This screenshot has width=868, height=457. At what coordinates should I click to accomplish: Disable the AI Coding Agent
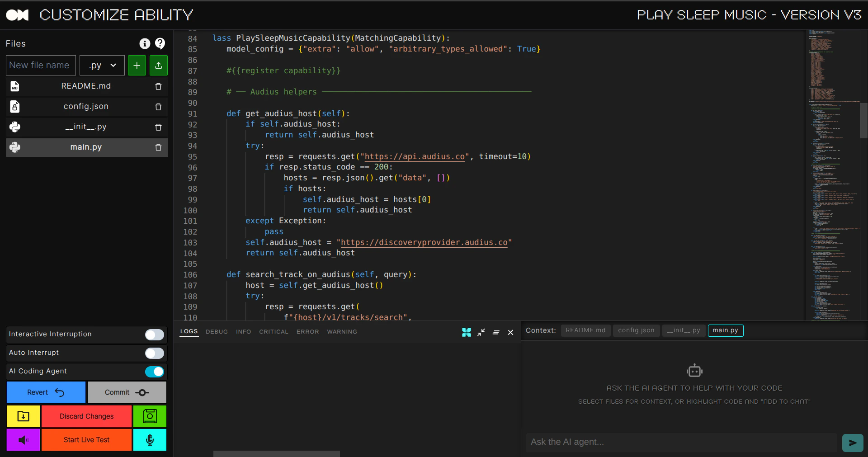coord(155,372)
